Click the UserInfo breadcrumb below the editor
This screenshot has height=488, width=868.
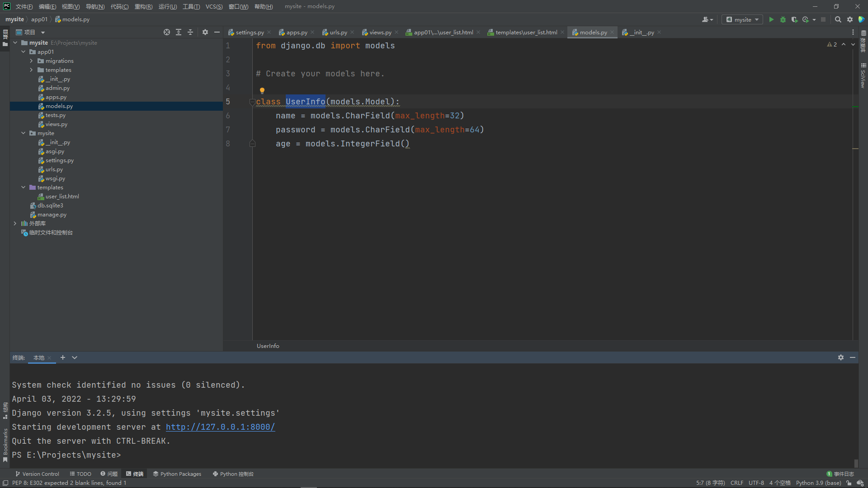pyautogui.click(x=268, y=346)
